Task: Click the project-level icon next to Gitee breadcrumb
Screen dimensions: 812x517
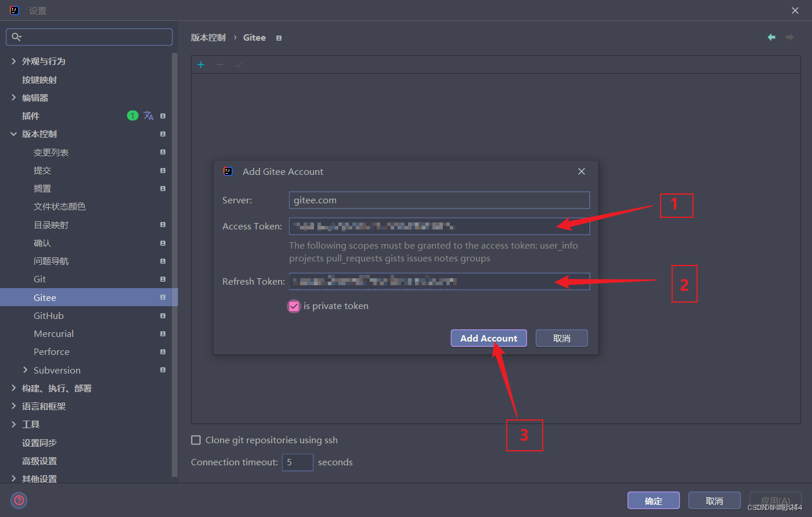Action: tap(279, 38)
